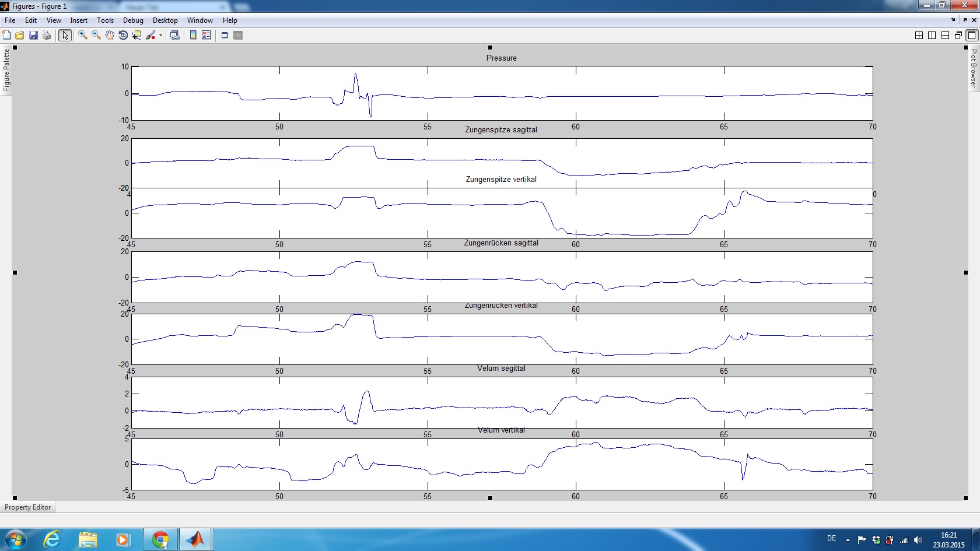
Task: Click the Save Figure icon
Action: tap(33, 36)
